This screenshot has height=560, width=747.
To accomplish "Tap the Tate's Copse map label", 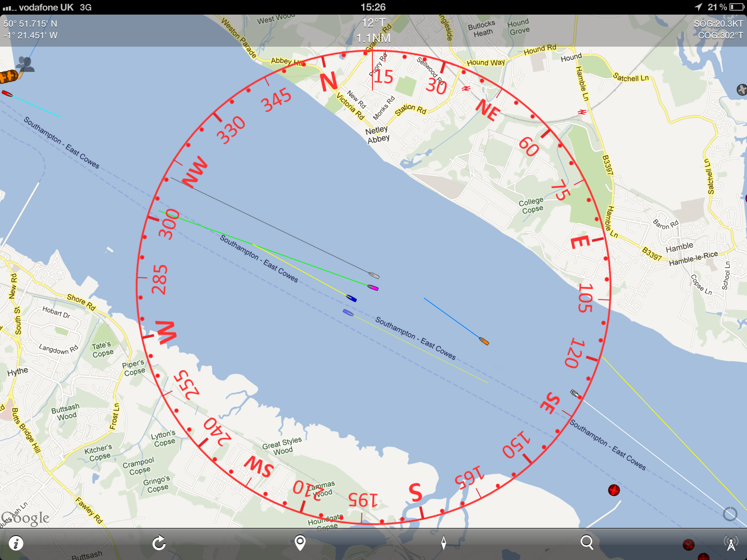I will tap(102, 349).
